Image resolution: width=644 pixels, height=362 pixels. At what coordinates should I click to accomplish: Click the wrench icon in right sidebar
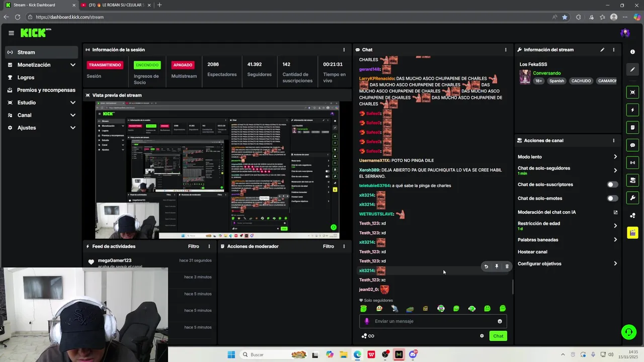(632, 198)
